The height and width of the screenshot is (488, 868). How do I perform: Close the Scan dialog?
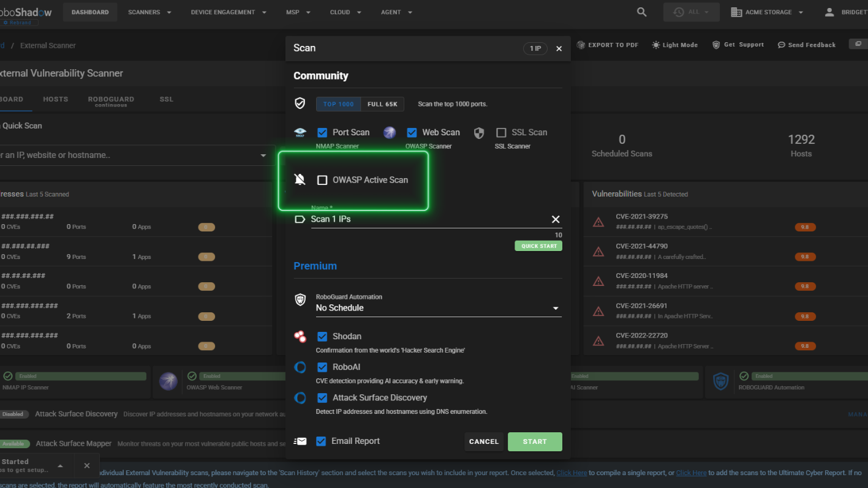pyautogui.click(x=559, y=49)
